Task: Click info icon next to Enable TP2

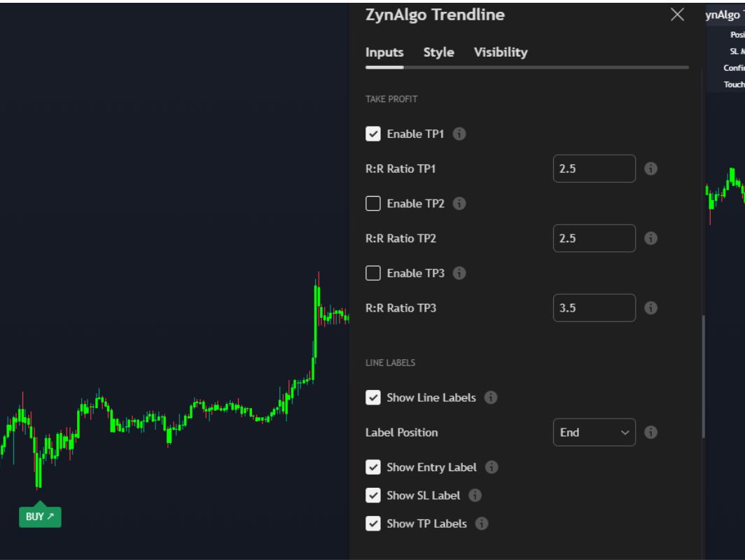Action: pyautogui.click(x=459, y=204)
